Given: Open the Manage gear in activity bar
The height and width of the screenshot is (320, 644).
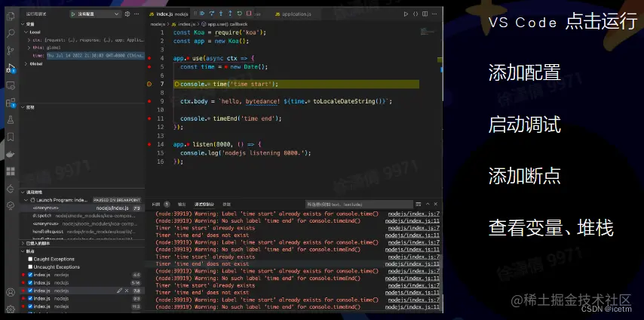Looking at the screenshot, I should pyautogui.click(x=11, y=309).
